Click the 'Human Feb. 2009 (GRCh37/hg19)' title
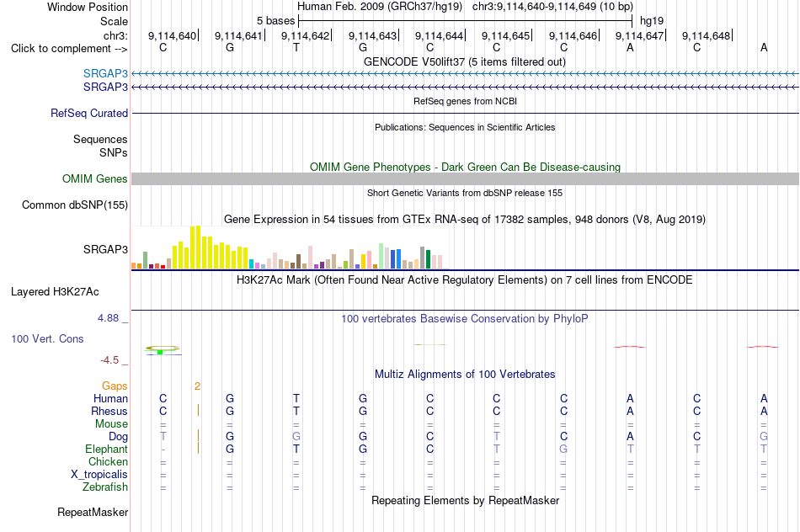Image resolution: width=800 pixels, height=532 pixels. 380,7
